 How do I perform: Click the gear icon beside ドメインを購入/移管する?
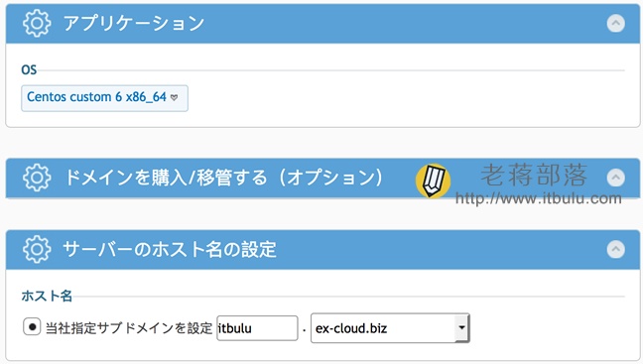pos(37,178)
